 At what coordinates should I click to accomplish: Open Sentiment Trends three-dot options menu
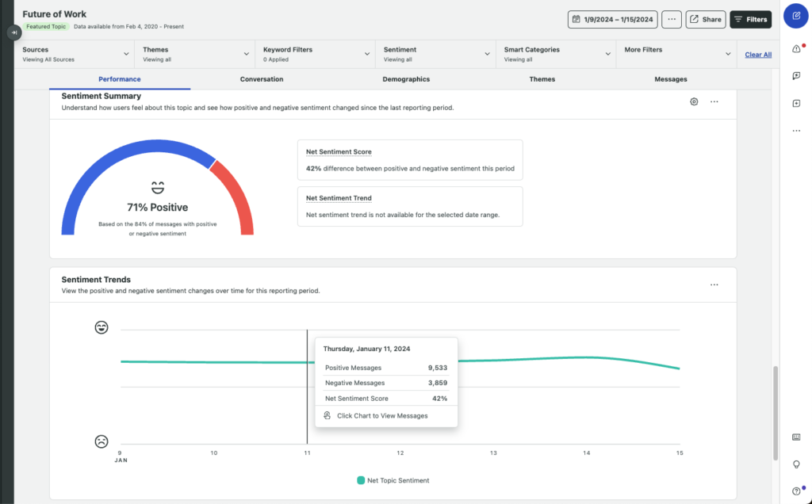tap(714, 284)
